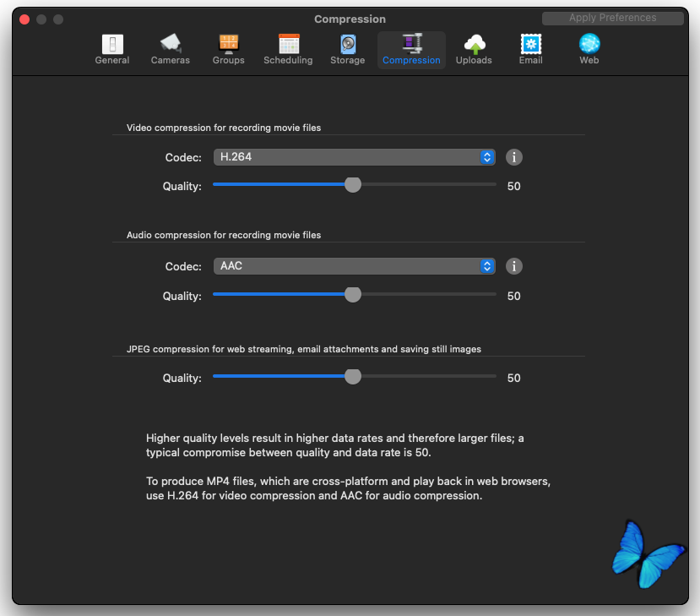Screen dimensions: 700x616
Task: Click the JPEG quality value 50
Action: tap(514, 378)
